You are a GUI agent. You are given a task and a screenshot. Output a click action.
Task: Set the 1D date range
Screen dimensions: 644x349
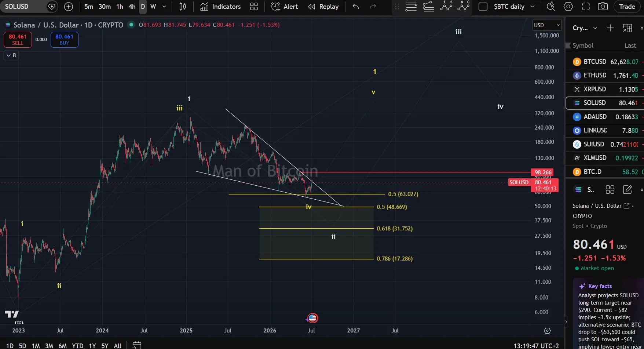pos(10,346)
